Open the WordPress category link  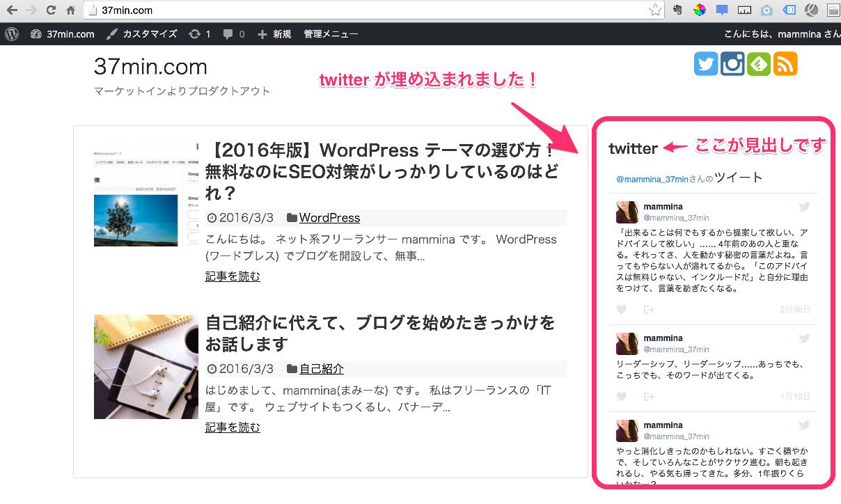pos(329,218)
